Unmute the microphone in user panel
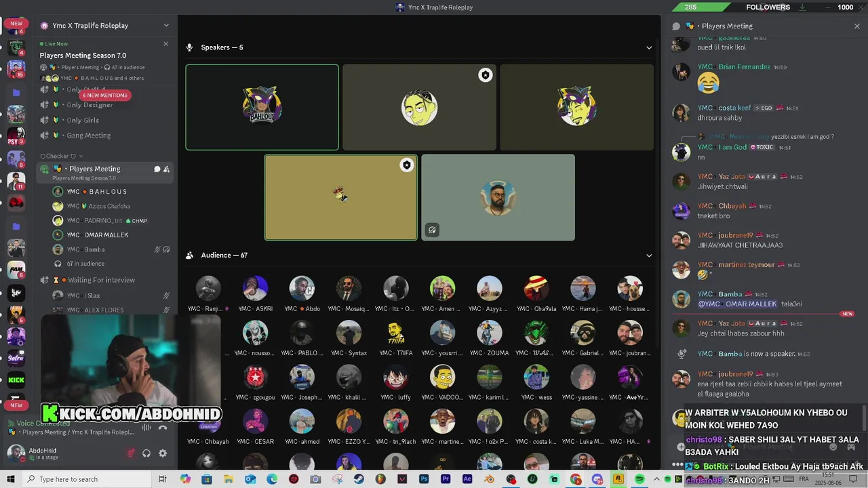 pos(131,453)
